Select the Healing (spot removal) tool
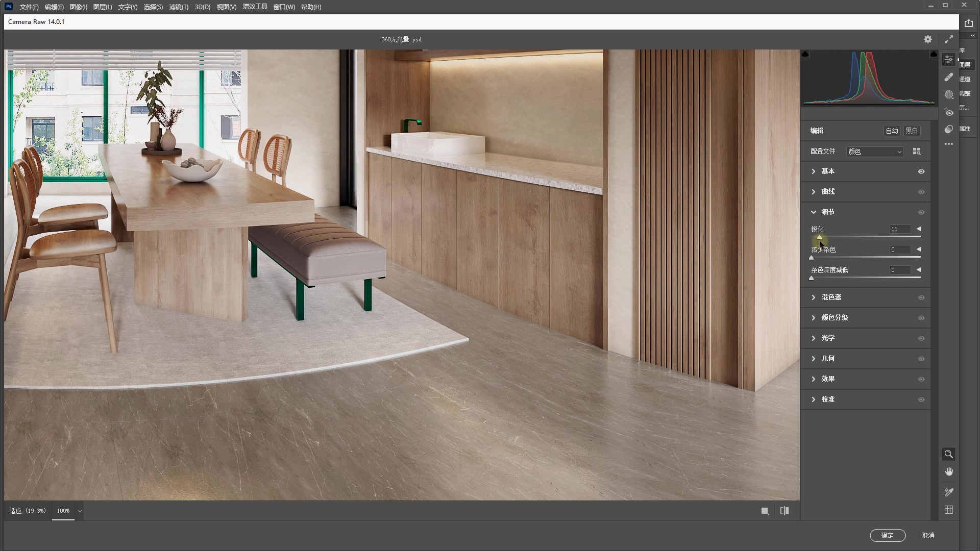Viewport: 980px width, 551px height. [x=948, y=77]
